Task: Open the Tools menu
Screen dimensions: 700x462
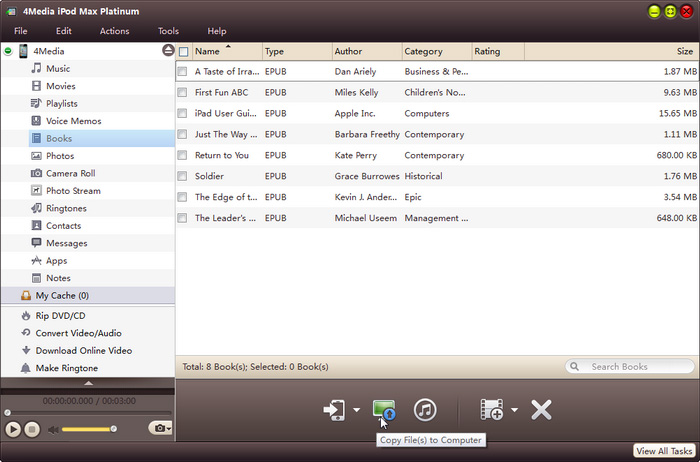Action: click(x=168, y=31)
